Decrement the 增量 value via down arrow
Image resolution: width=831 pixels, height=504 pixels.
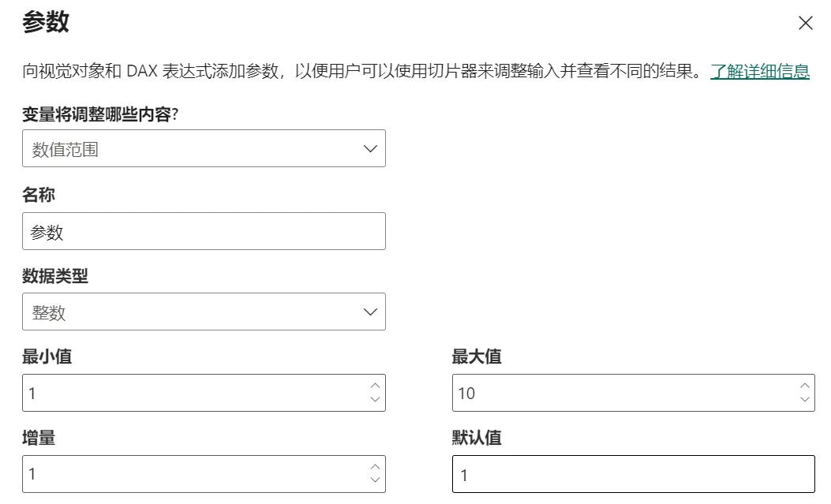(376, 480)
